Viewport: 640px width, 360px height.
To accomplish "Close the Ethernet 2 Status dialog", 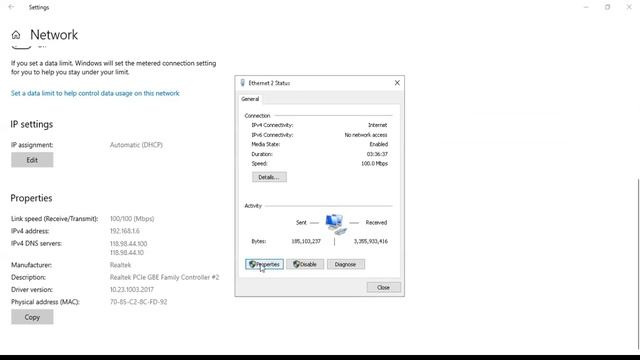I will click(383, 287).
